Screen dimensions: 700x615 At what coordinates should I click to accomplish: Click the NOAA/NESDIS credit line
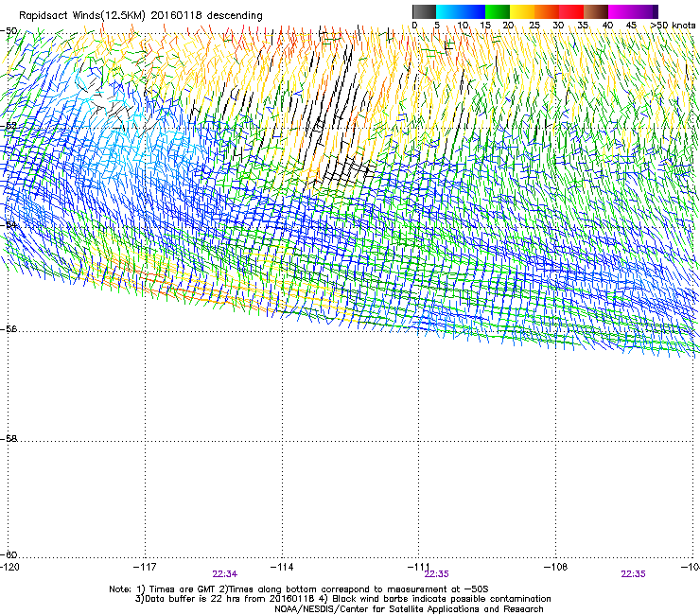tap(409, 609)
